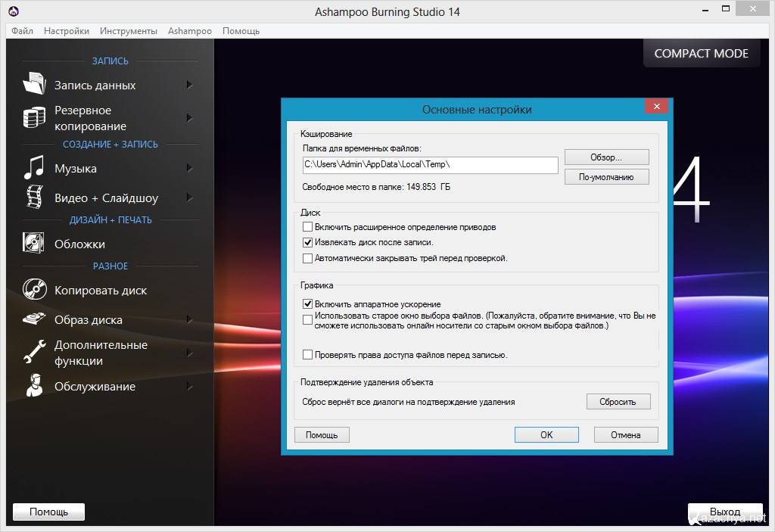Expand the Запись данных submenu arrow
The width and height of the screenshot is (775, 532).
(189, 85)
